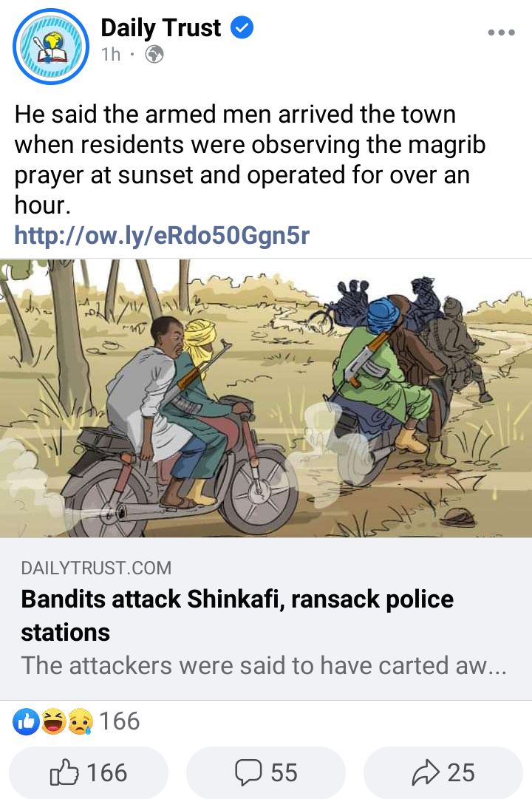Open the Daily Trust profile picture
This screenshot has width=532, height=799.
(x=50, y=47)
